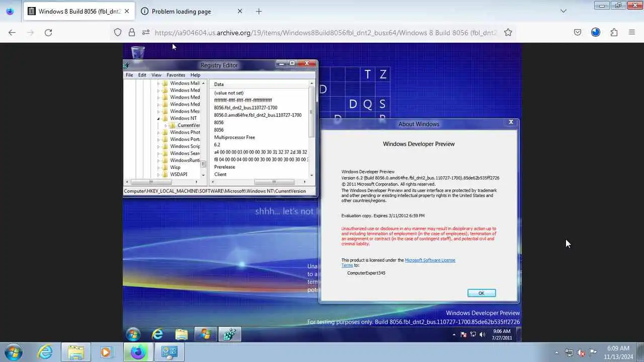
Task: Click OK in the About Windows dialog
Action: click(481, 293)
